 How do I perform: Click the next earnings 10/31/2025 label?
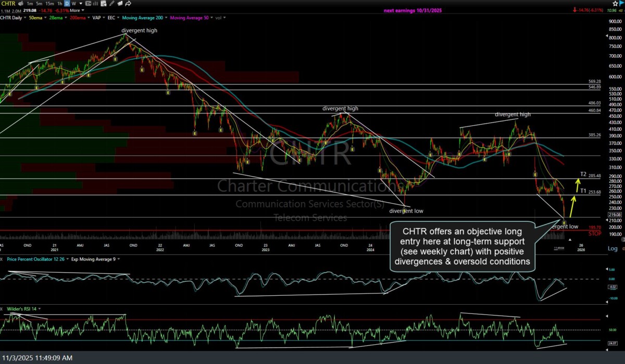pyautogui.click(x=412, y=10)
